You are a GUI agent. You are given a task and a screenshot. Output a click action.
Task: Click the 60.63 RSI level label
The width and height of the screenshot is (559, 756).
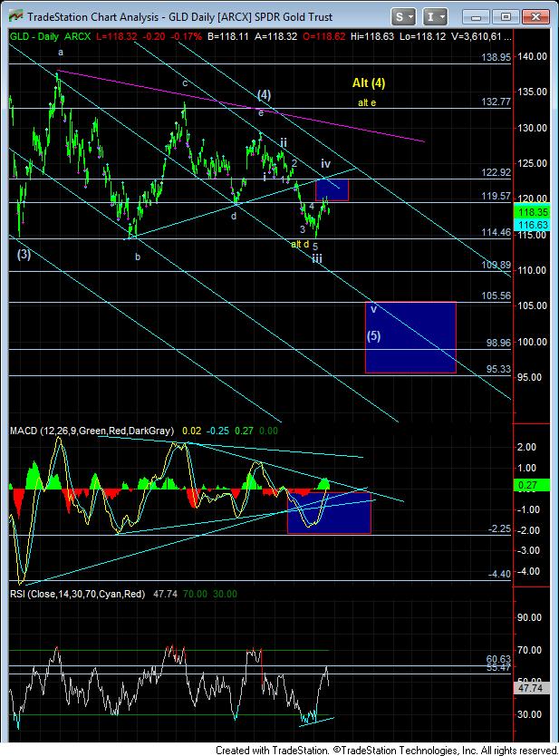498,659
